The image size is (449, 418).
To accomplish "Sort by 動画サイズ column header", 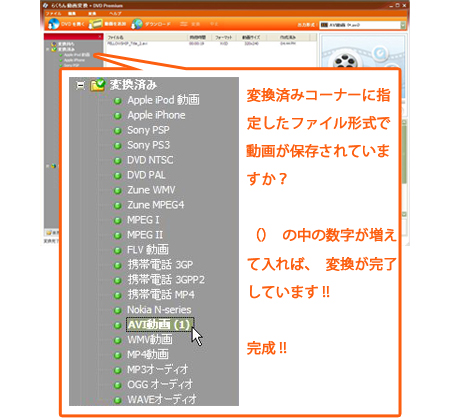I will pos(251,37).
